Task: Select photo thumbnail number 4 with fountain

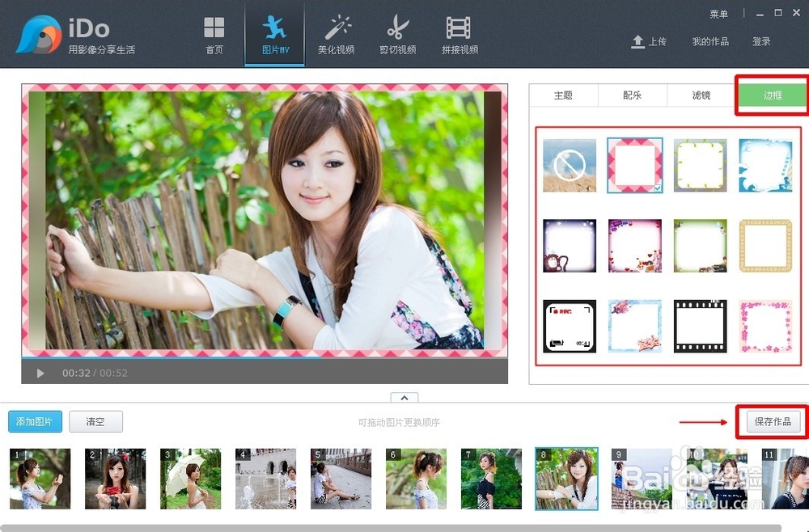Action: coord(265,479)
